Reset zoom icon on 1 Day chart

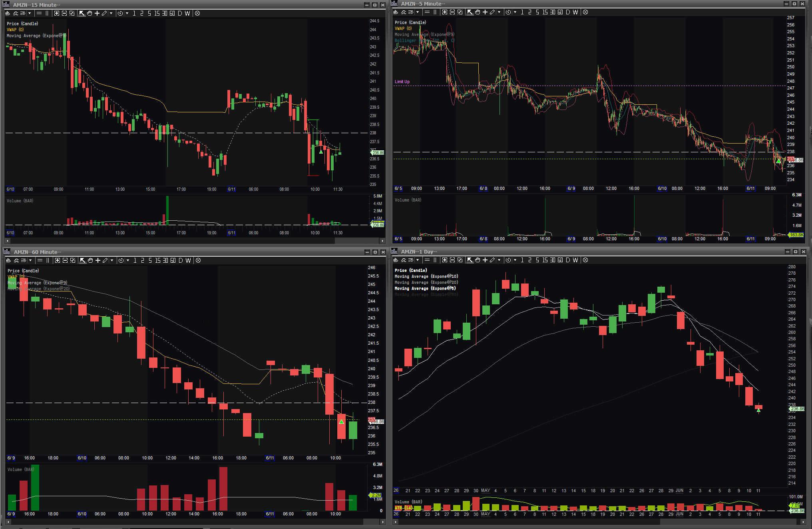(x=460, y=260)
